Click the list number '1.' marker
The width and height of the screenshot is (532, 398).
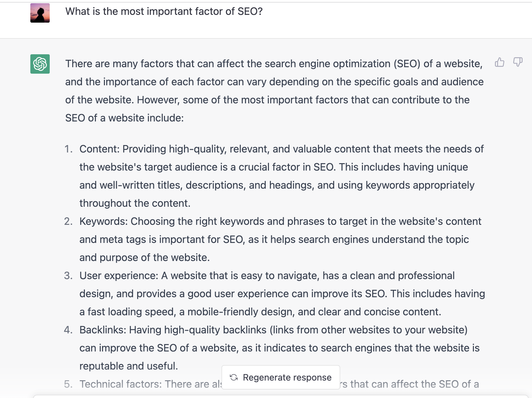pos(68,149)
